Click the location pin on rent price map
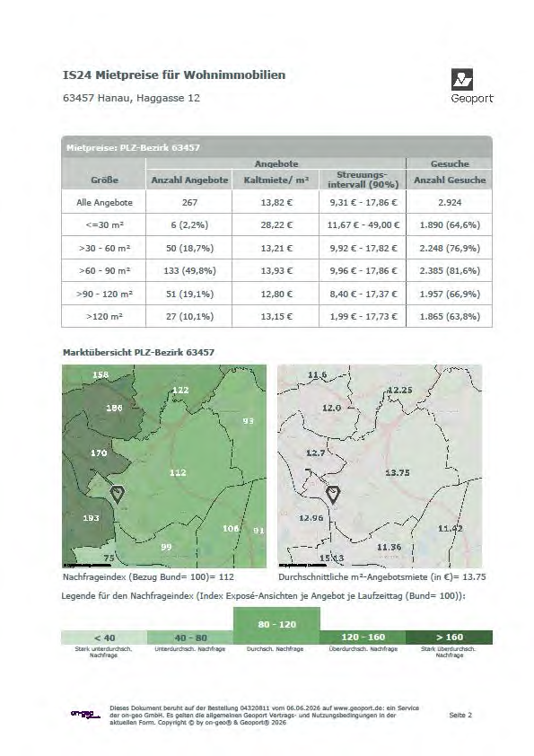534x756 pixels. (333, 495)
